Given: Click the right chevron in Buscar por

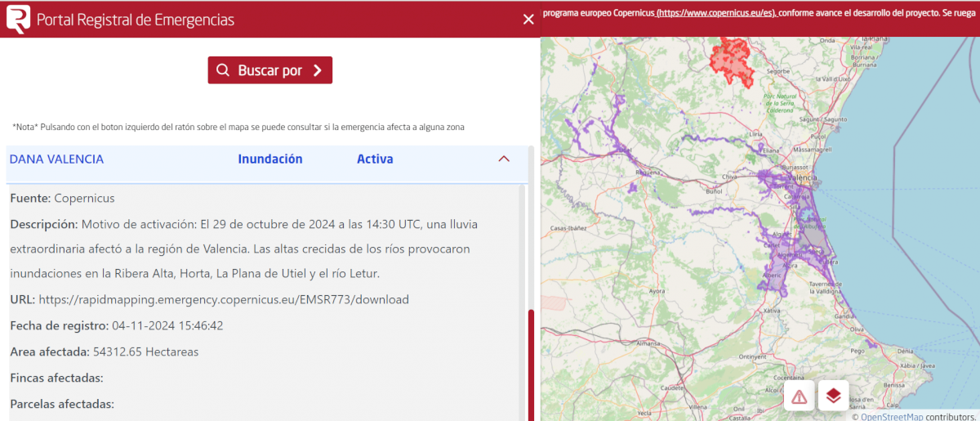Looking at the screenshot, I should point(318,70).
